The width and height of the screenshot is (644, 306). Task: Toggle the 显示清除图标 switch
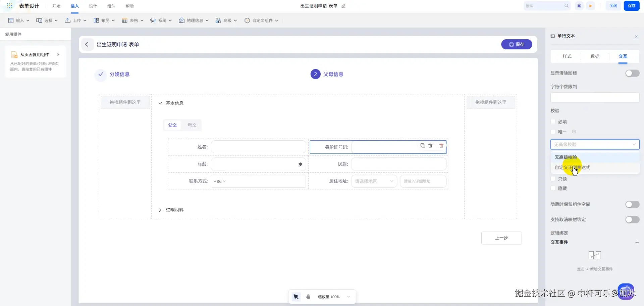point(632,73)
